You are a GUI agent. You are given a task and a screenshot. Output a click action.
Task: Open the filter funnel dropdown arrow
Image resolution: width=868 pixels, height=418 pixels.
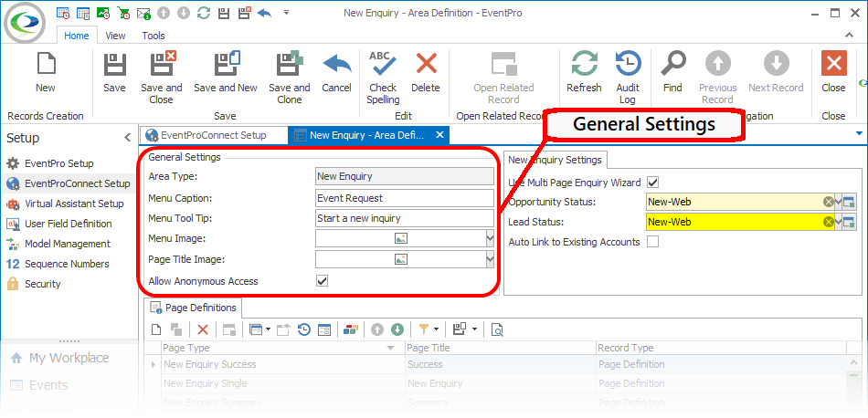tap(436, 329)
